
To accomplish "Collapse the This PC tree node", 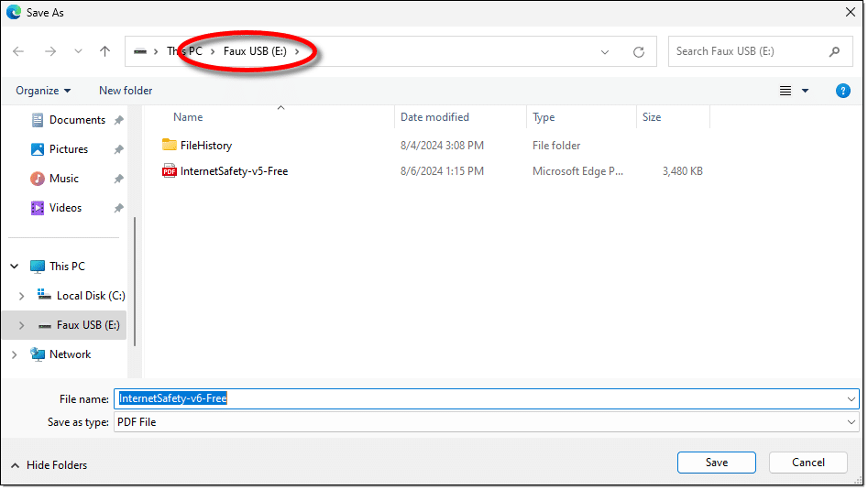I will pyautogui.click(x=15, y=267).
